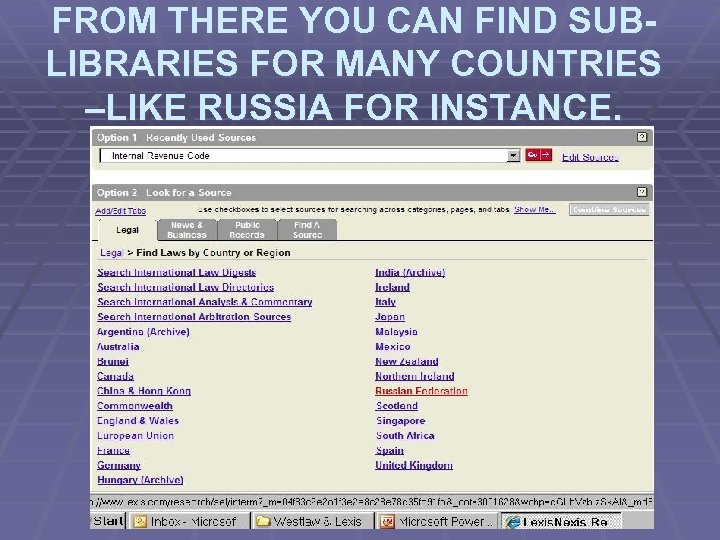
Task: Select the Legal tab
Action: tap(127, 230)
